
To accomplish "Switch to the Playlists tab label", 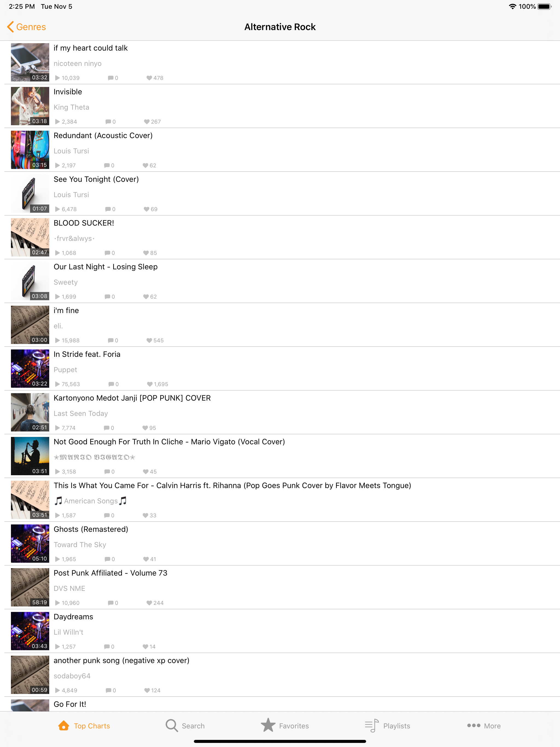I will [x=396, y=726].
